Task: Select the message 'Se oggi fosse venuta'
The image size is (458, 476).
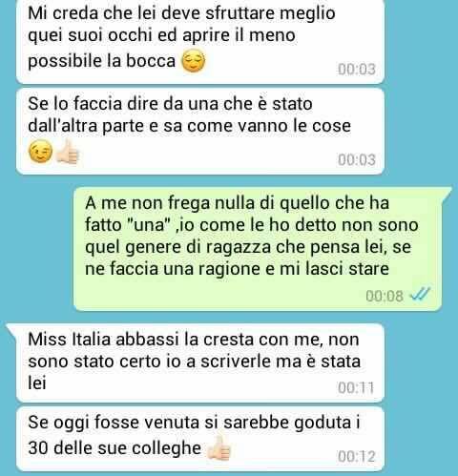Action: click(x=200, y=439)
